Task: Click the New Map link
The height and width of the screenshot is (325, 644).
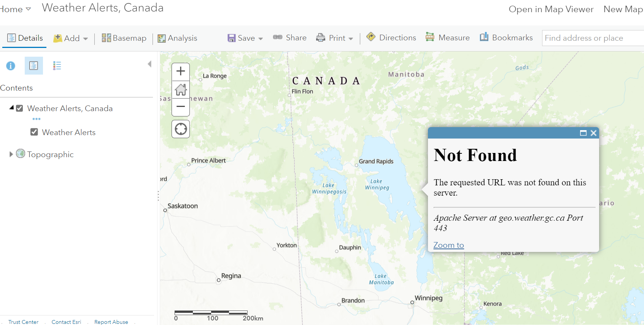Action: 623,9
